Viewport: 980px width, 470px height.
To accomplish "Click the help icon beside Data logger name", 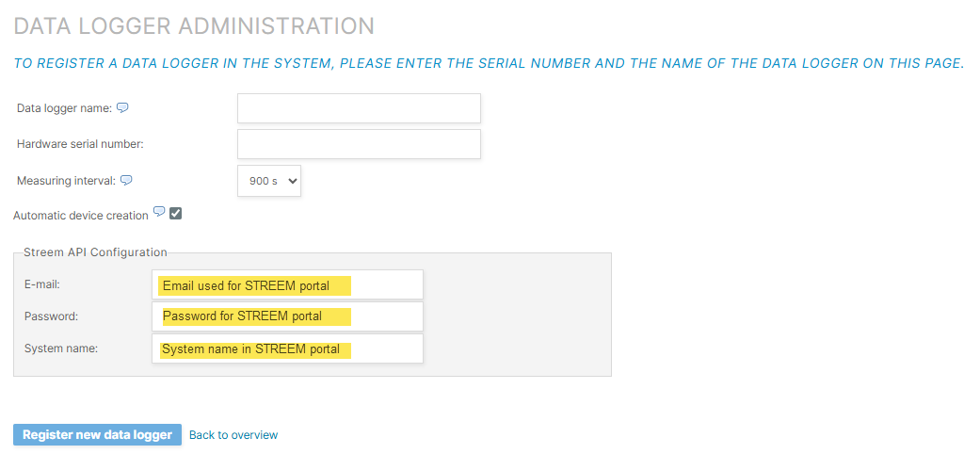I will point(122,107).
